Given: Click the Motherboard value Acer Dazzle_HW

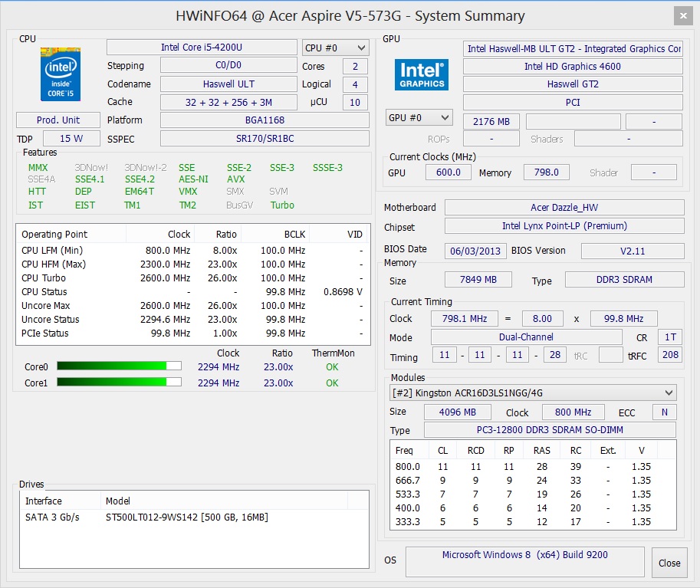Looking at the screenshot, I should (564, 207).
